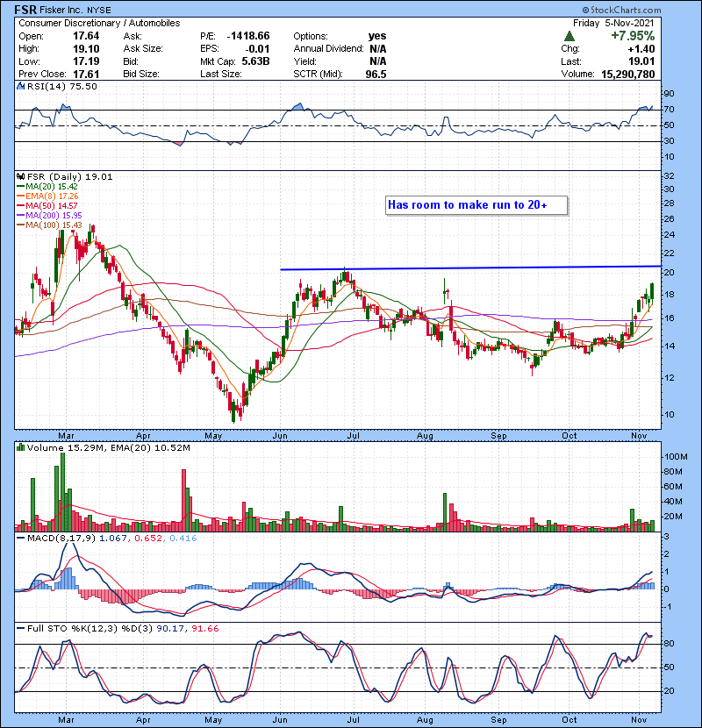
Task: Click the Bid Size label
Action: (141, 75)
